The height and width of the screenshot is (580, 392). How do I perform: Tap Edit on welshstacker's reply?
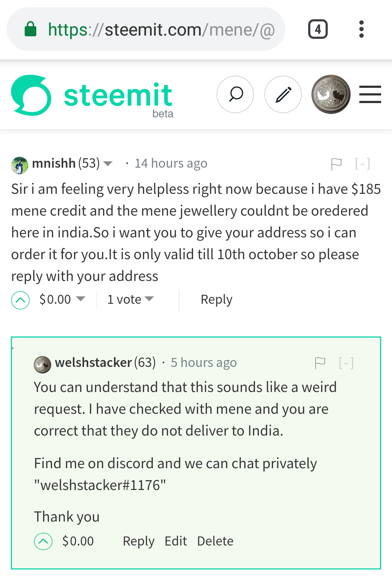(x=176, y=541)
